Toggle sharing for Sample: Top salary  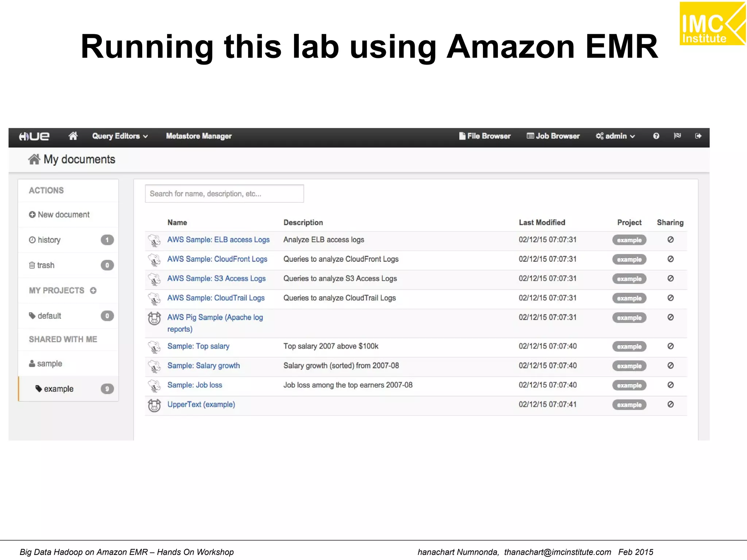tap(670, 346)
